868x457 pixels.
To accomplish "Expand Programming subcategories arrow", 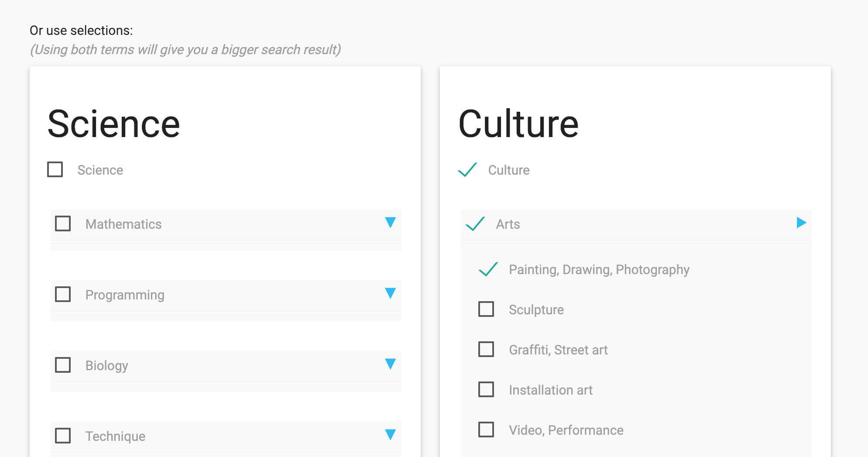I will (x=390, y=293).
